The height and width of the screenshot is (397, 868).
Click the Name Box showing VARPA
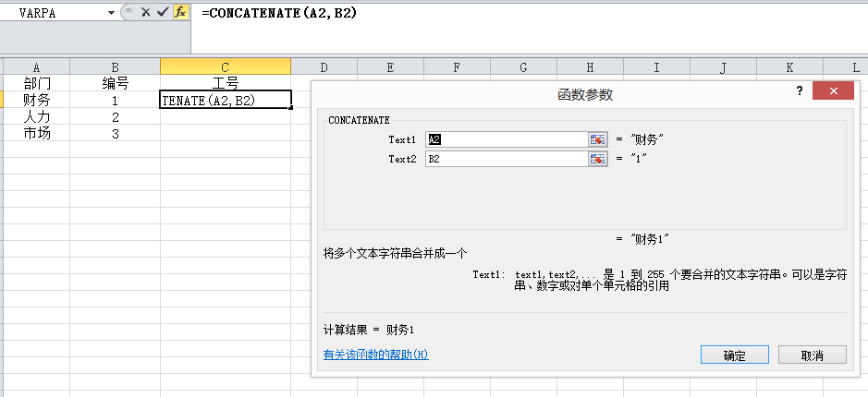53,13
